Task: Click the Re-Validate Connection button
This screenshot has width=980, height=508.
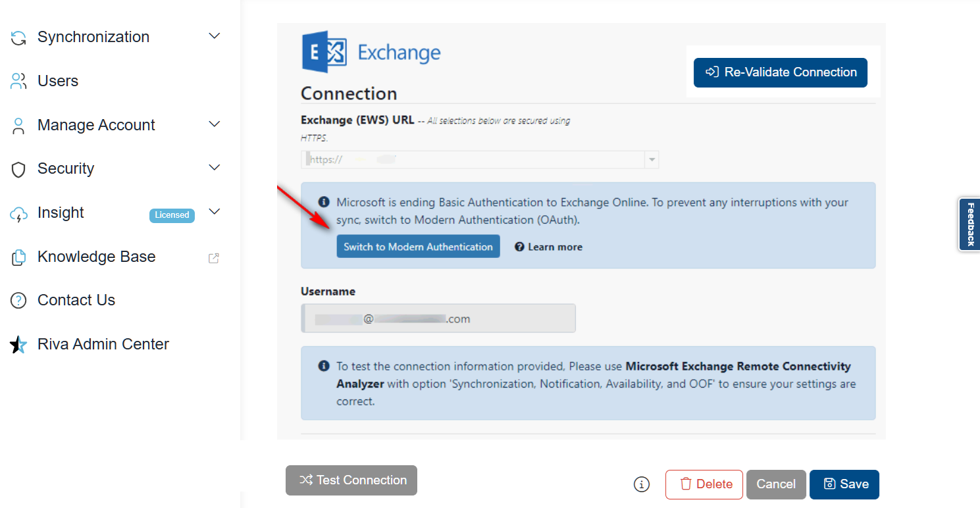Action: [x=780, y=72]
